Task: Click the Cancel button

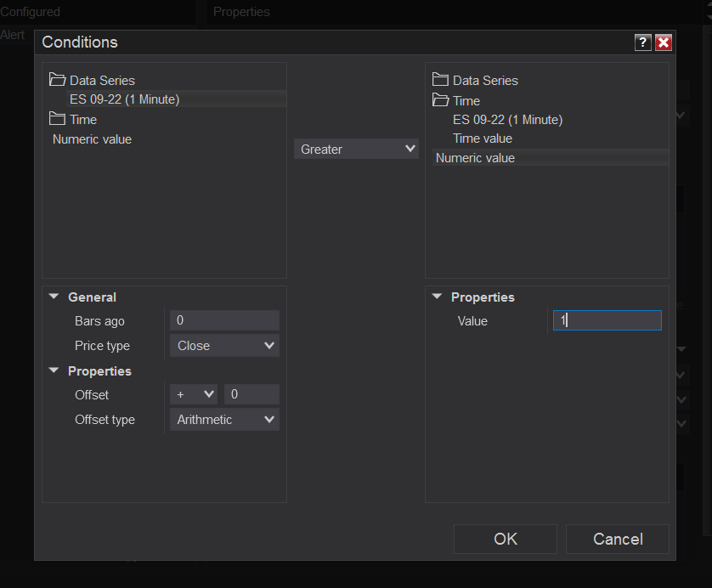Action: [x=618, y=539]
